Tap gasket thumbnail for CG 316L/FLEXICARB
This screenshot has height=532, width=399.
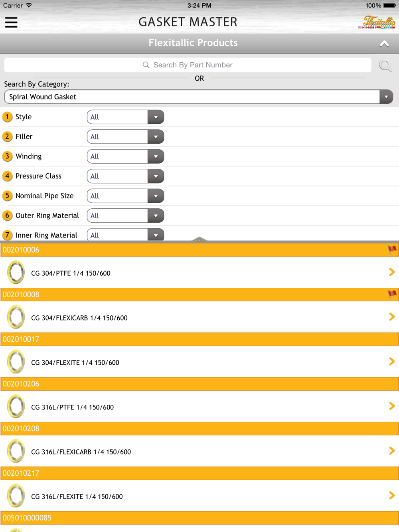coord(16,451)
